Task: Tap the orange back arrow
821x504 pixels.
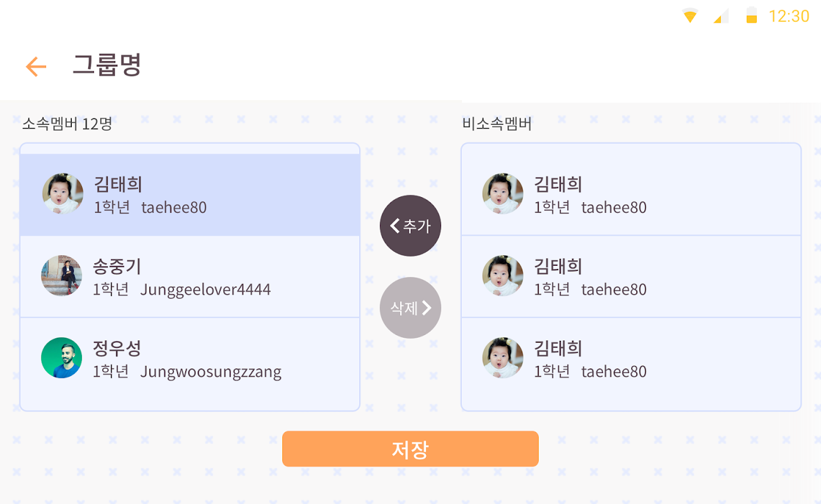Action: click(36, 66)
